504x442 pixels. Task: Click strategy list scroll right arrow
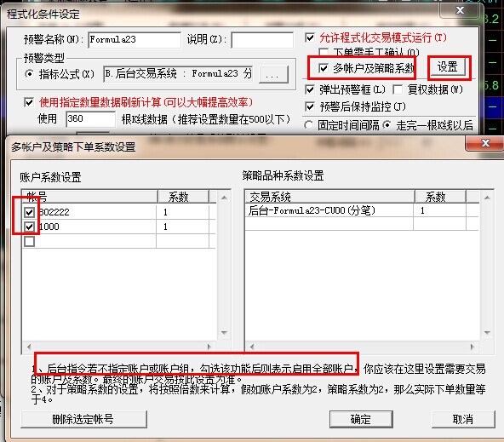(x=472, y=347)
